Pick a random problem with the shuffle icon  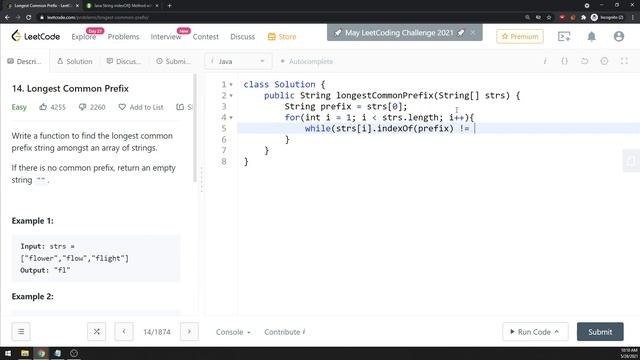[x=96, y=331]
